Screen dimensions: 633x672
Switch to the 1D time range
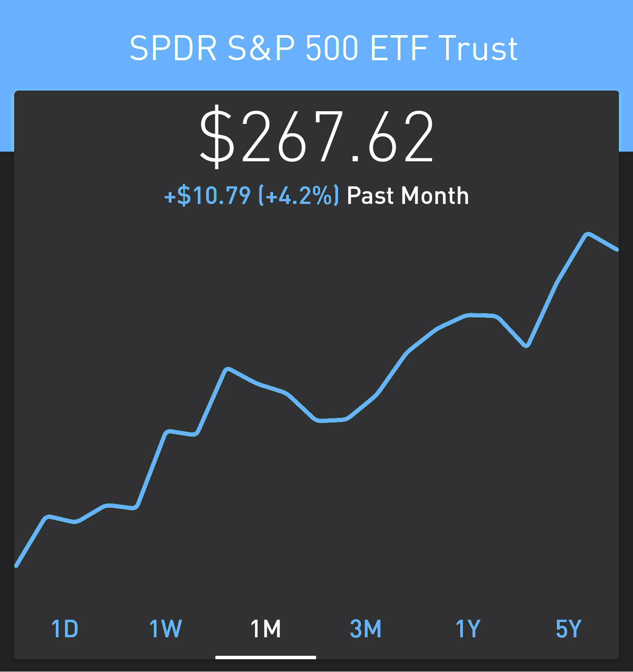coord(65,628)
